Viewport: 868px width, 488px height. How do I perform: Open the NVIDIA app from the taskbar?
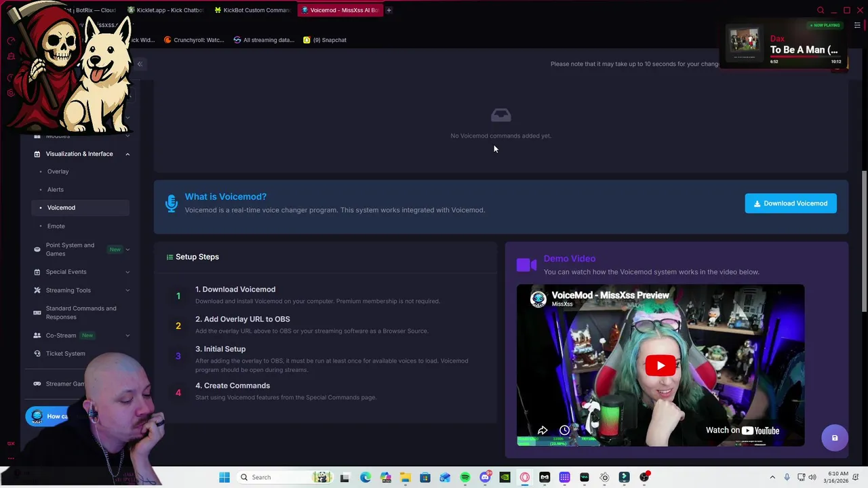point(505,477)
